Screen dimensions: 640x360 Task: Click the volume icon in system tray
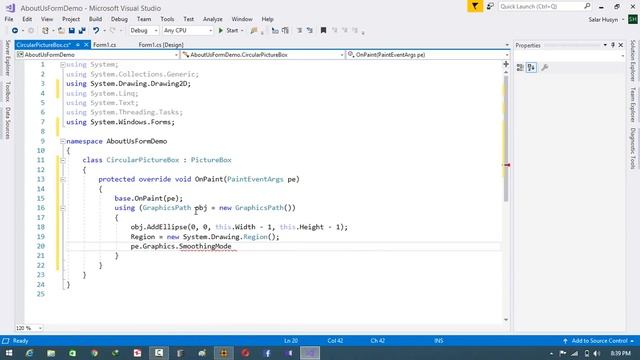point(597,353)
